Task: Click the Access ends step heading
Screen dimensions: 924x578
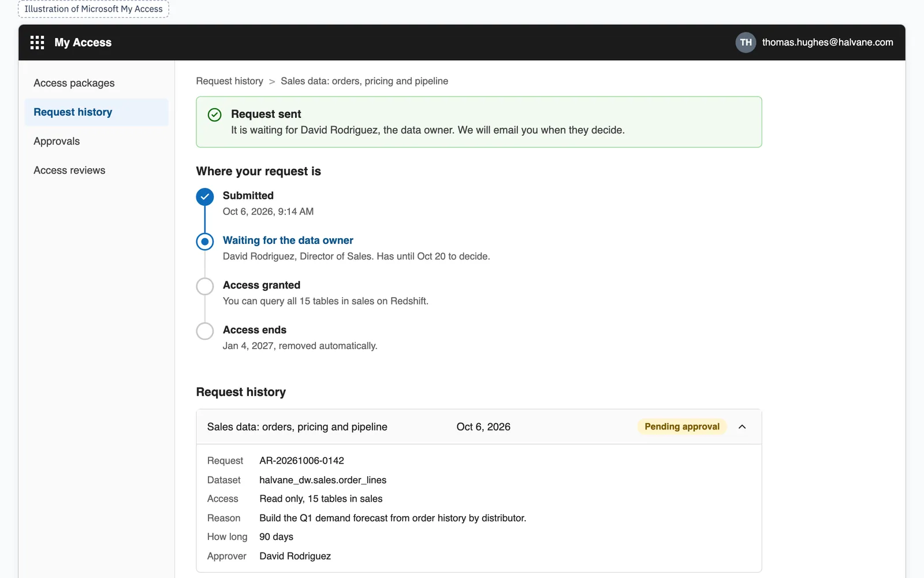Action: (255, 330)
